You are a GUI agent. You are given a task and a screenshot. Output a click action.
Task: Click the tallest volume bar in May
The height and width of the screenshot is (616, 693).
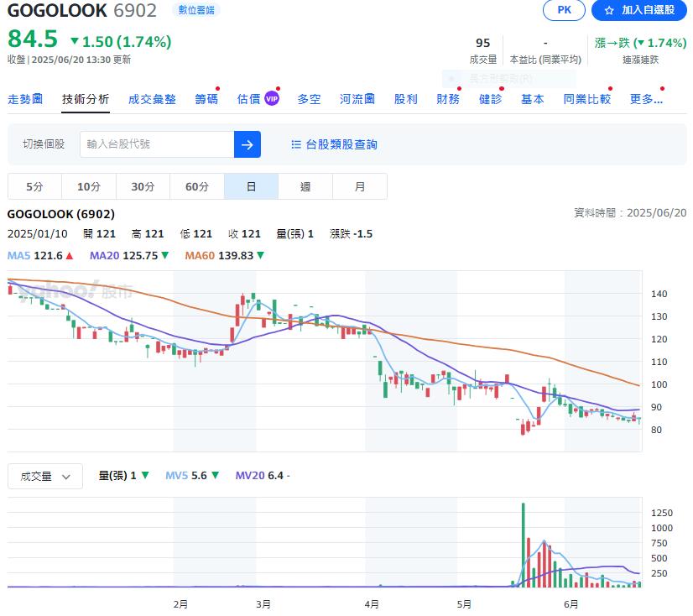click(523, 544)
